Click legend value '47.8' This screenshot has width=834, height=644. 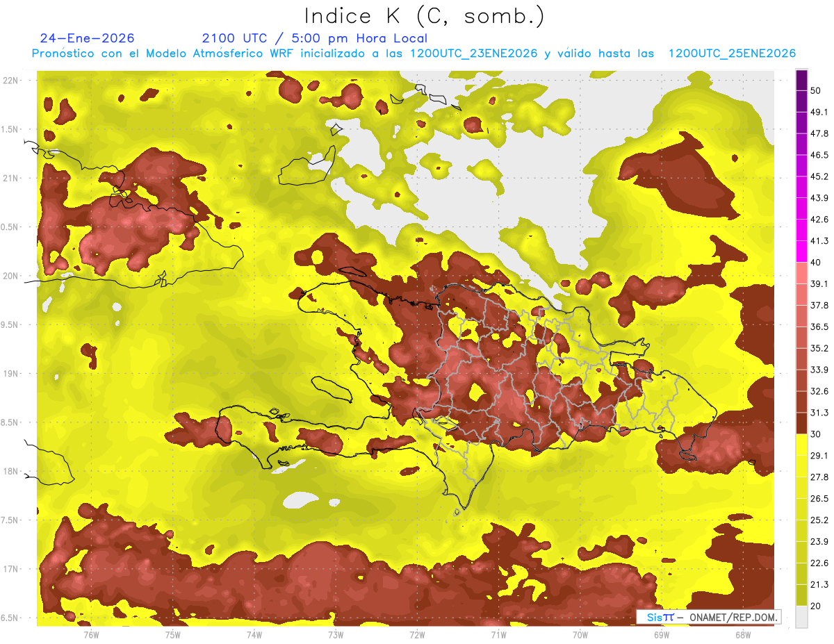819,133
